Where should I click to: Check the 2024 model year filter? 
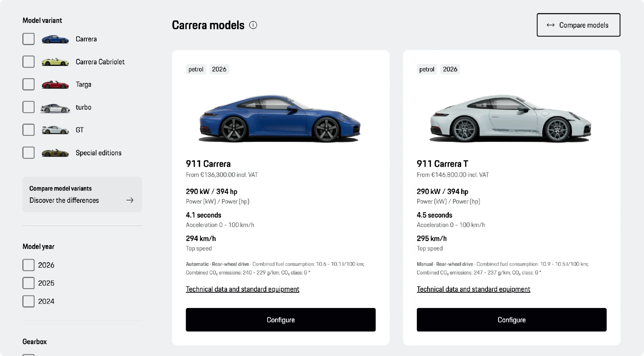(x=29, y=301)
